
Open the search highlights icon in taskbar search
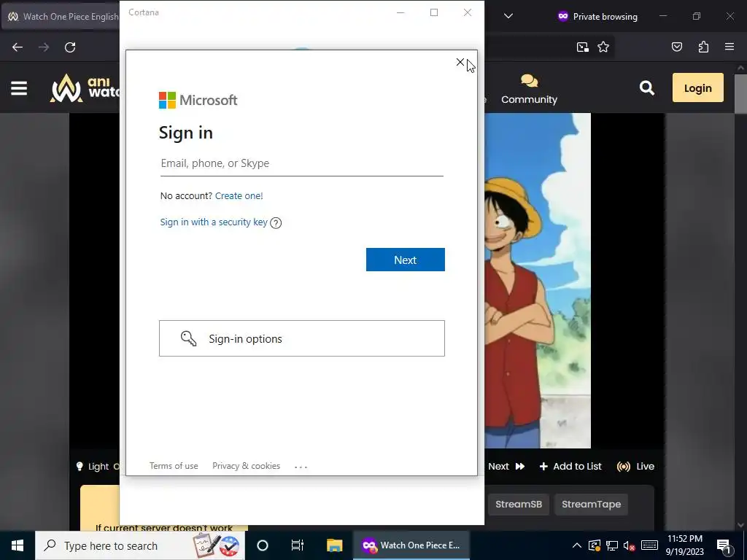click(217, 545)
